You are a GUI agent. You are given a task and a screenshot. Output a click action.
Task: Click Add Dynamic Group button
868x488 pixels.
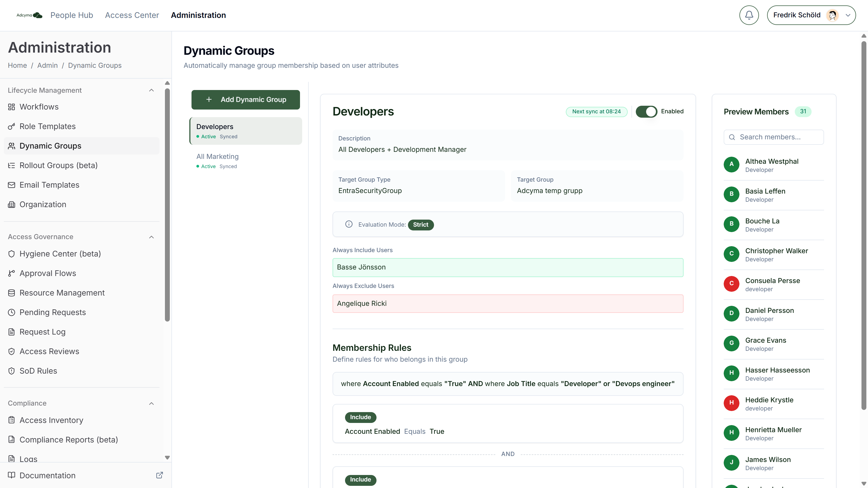pos(246,100)
